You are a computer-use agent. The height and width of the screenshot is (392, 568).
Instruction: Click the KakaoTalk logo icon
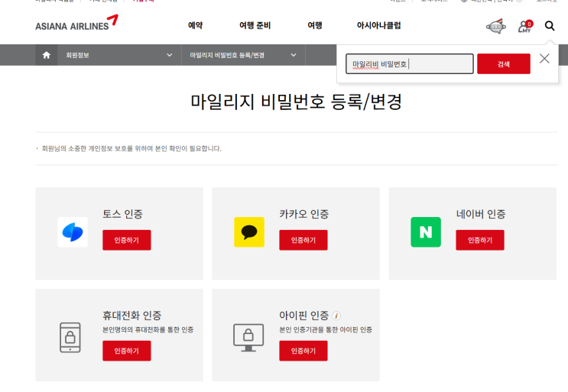(249, 232)
